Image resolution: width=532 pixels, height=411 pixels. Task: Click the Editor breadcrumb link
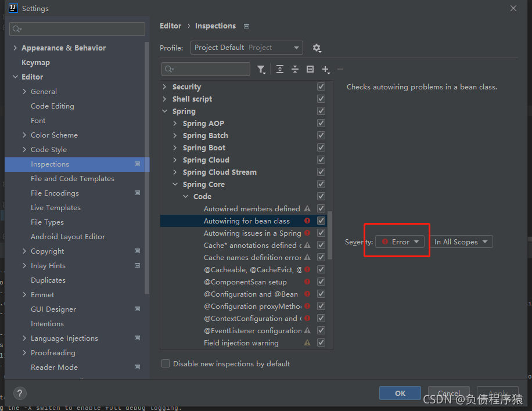coord(170,26)
